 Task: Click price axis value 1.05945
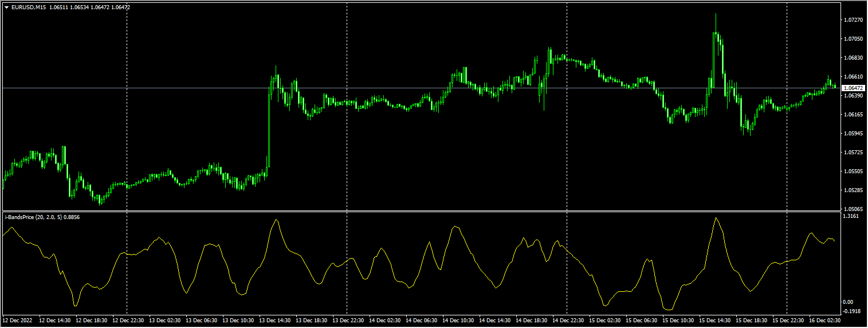point(854,134)
